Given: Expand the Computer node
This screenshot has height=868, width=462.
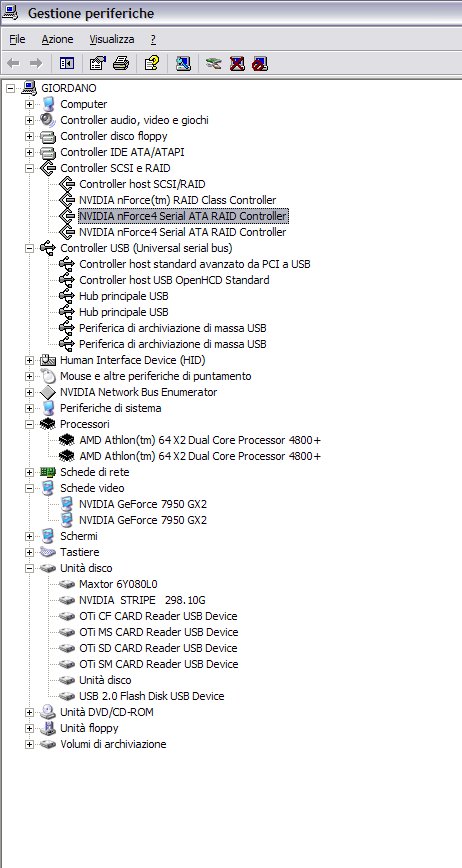Looking at the screenshot, I should pos(29,104).
